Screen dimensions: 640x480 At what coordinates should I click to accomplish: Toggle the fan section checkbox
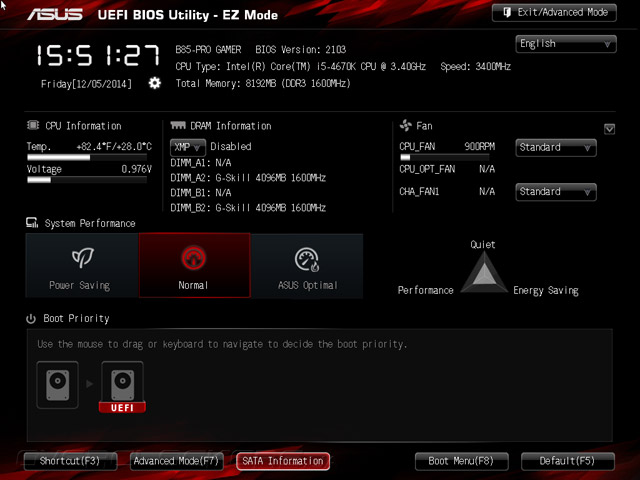coord(609,129)
